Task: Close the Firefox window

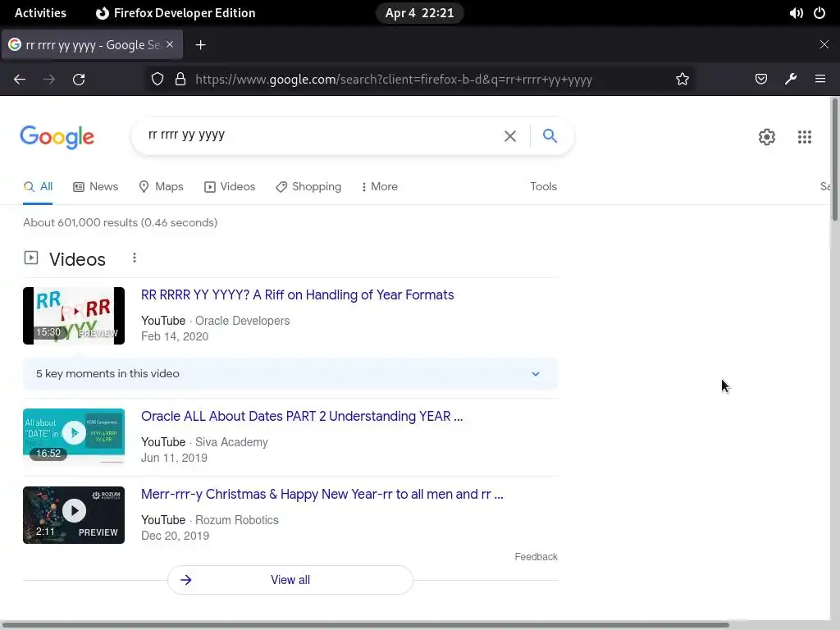Action: pyautogui.click(x=824, y=44)
